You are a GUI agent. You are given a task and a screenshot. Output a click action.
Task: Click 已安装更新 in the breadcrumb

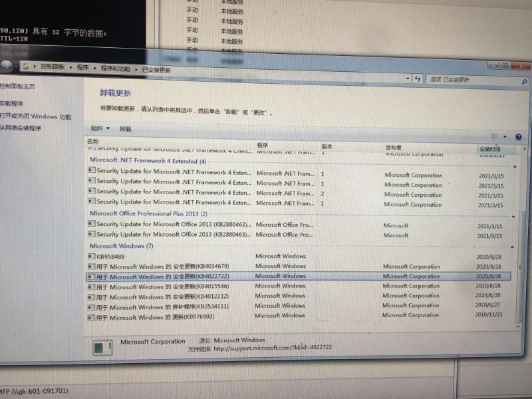tap(156, 70)
